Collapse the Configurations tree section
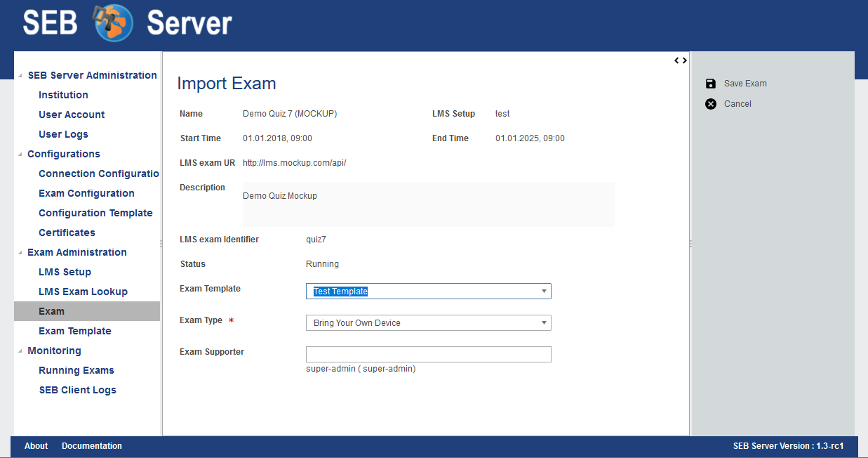The height and width of the screenshot is (458, 868). 20,155
